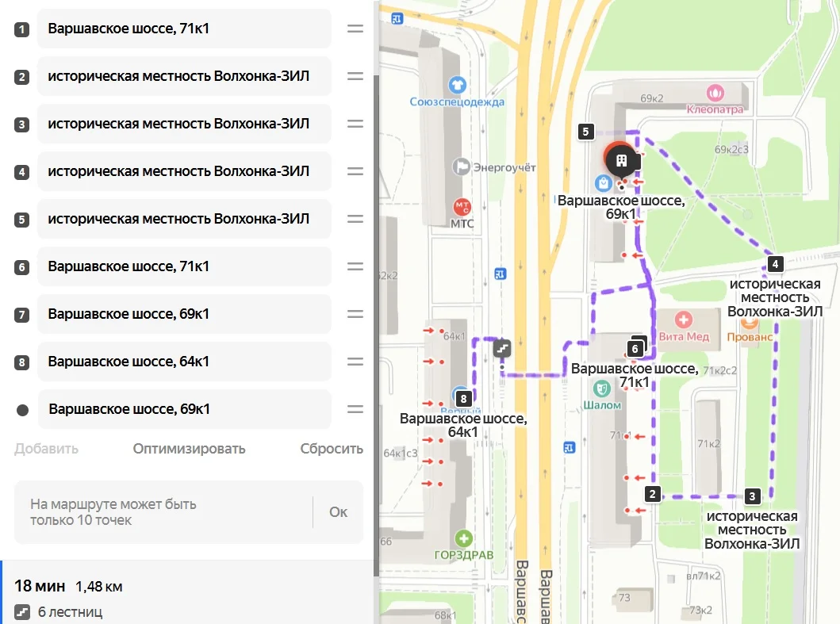Grab the reorder handle for waypoint 1
The image size is (840, 624).
pos(355,29)
